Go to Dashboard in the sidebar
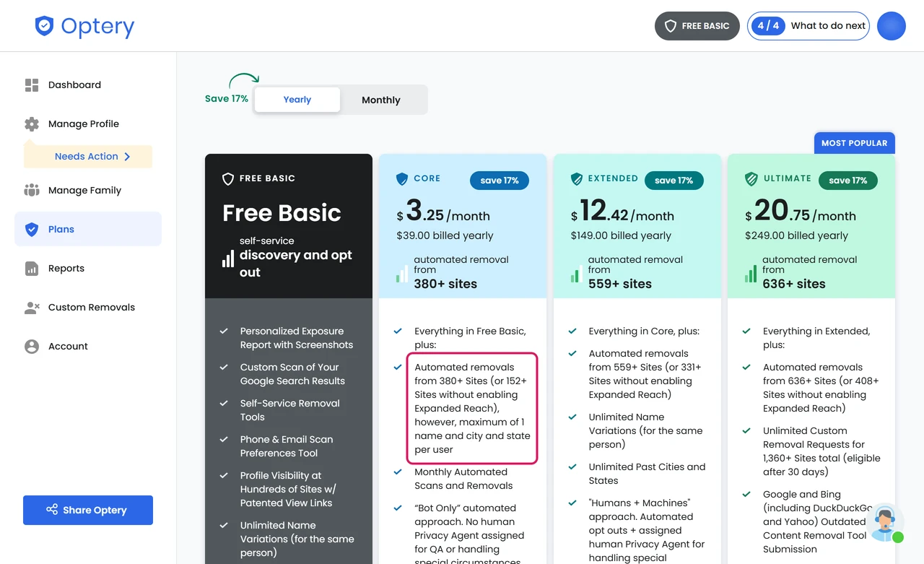Screen dimensions: 924x564 click(88, 85)
